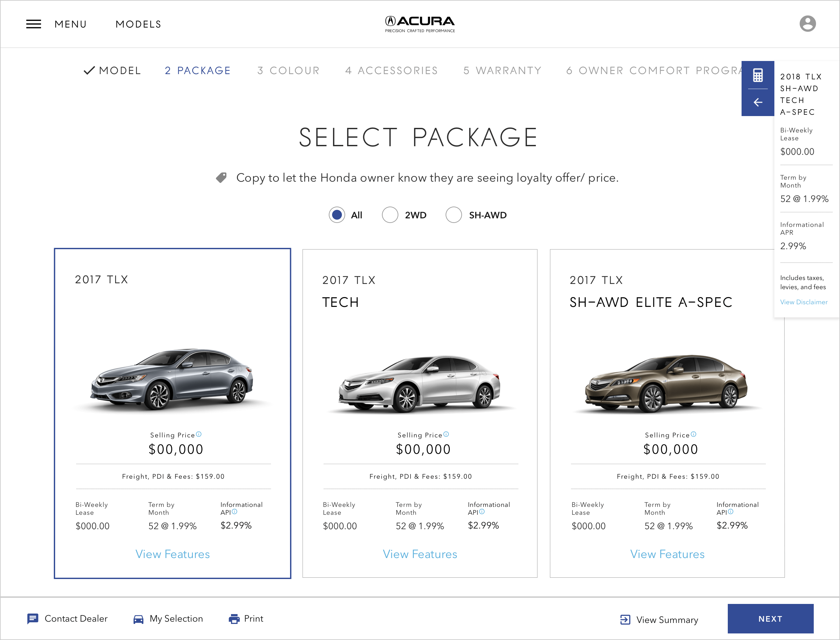
Task: Click View Features on the 2017 TLX base card
Action: tap(172, 554)
